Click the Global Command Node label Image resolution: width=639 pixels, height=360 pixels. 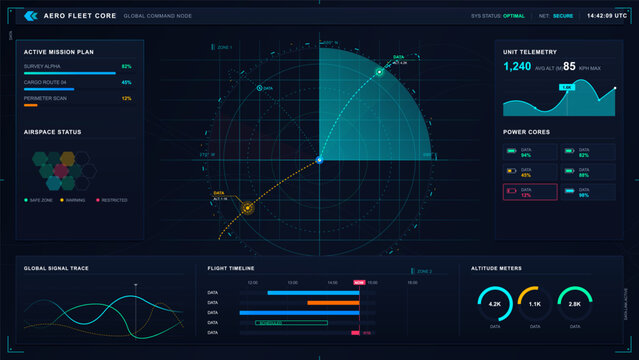[x=157, y=16]
